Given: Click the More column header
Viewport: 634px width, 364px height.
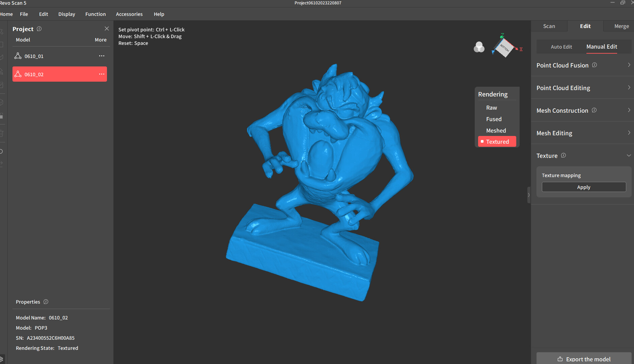Looking at the screenshot, I should pos(101,40).
